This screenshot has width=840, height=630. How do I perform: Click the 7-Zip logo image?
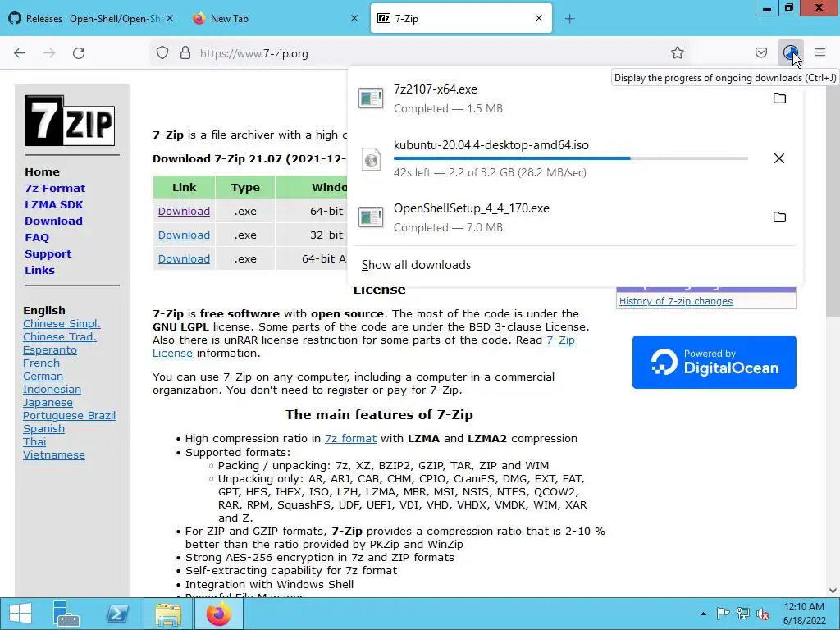point(70,121)
